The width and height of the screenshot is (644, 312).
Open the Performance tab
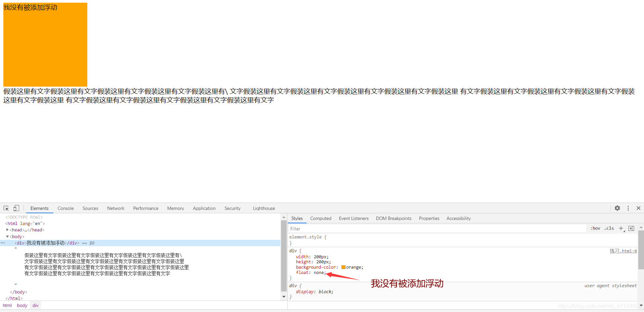click(x=146, y=208)
